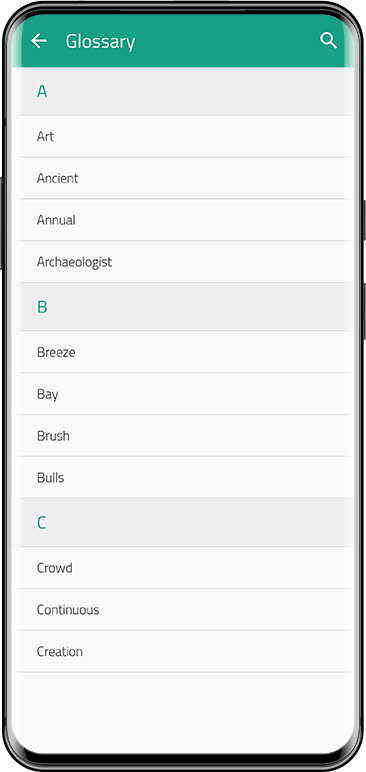
Task: Open the Crowd glossary entry
Action: [x=183, y=568]
